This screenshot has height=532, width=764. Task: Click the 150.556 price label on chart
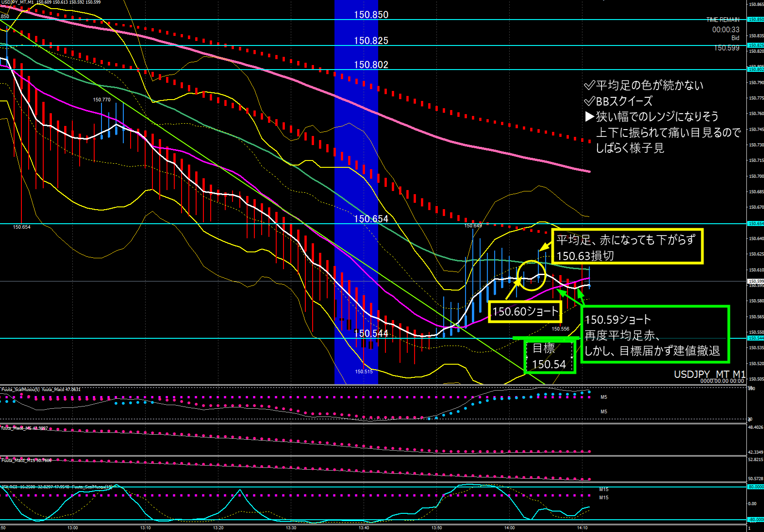point(561,329)
